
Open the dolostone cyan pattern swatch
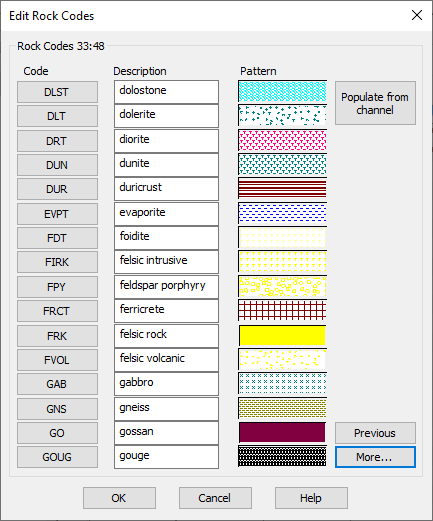click(x=282, y=91)
